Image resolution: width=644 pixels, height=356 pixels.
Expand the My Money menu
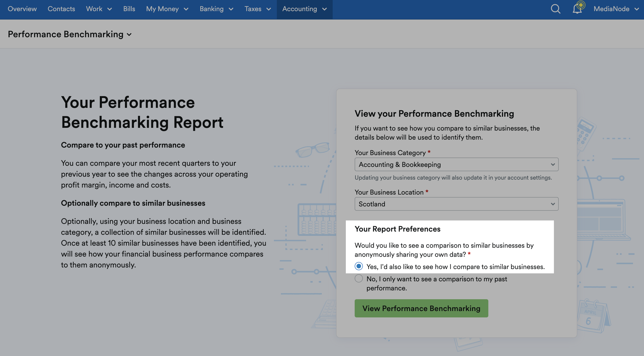pyautogui.click(x=167, y=9)
